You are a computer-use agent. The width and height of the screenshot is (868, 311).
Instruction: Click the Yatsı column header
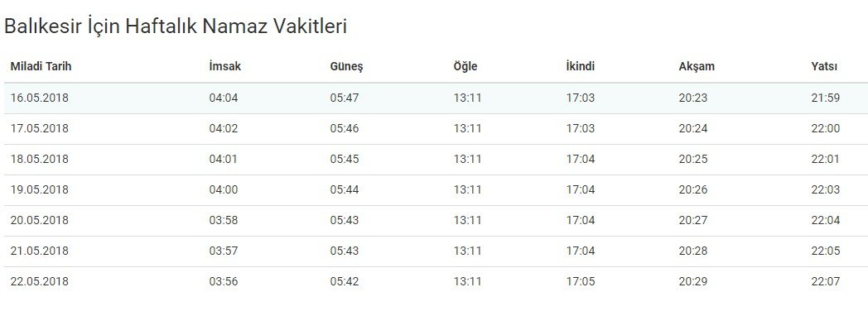coord(824,67)
